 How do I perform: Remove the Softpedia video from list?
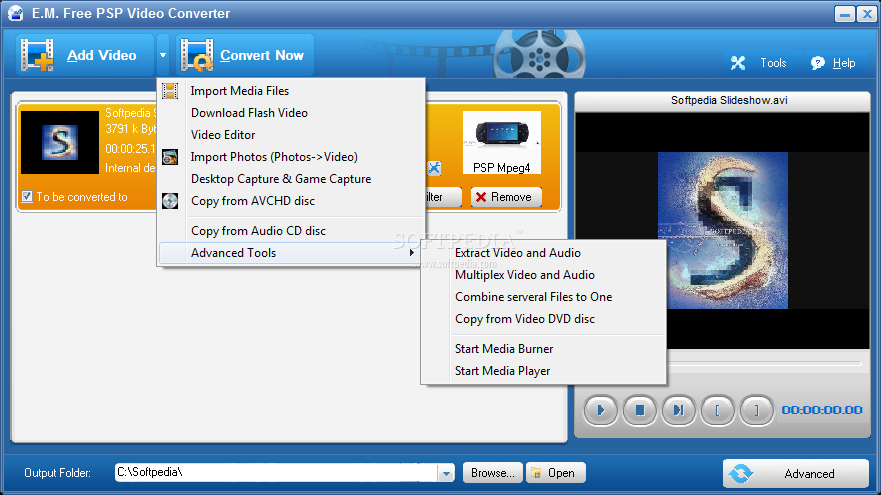click(x=506, y=197)
